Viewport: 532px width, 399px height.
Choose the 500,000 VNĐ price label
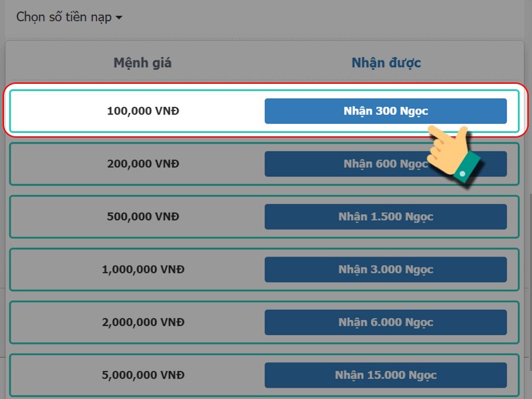click(143, 217)
